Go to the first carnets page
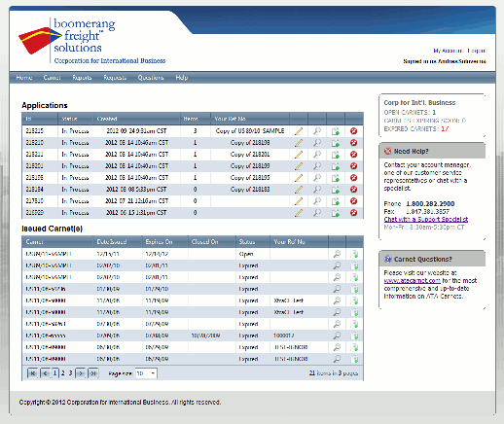 pos(32,373)
